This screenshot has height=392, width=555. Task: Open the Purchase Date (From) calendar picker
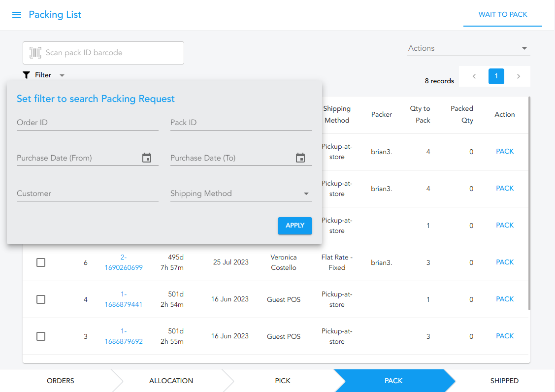click(147, 158)
